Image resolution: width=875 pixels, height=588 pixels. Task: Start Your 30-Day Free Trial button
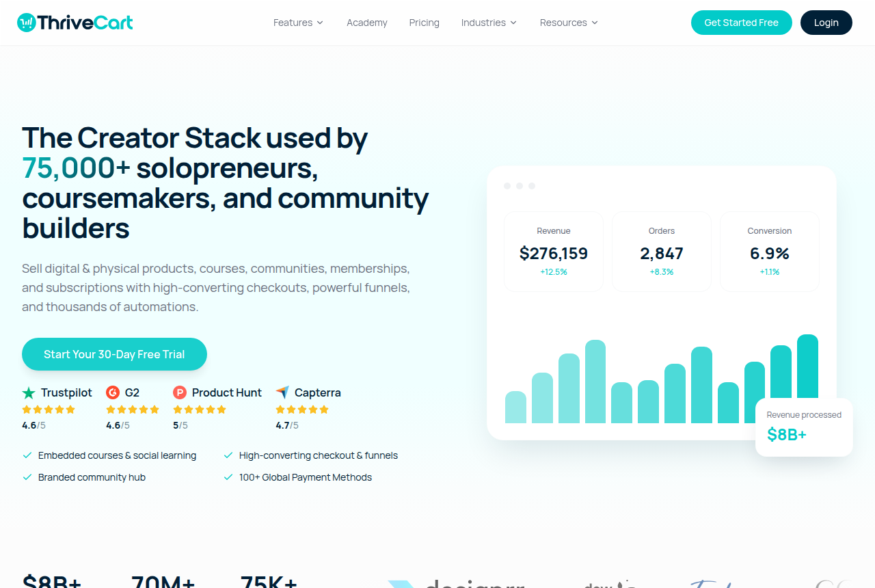(114, 354)
